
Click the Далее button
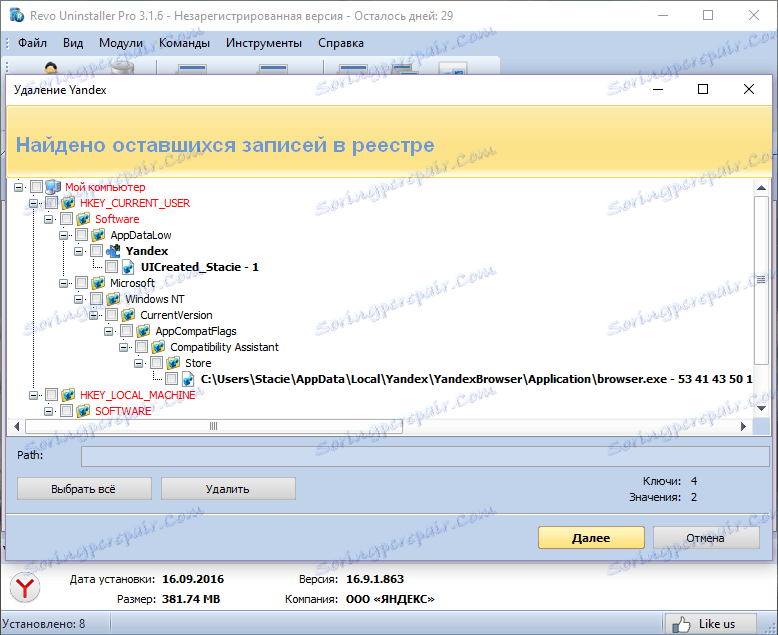(x=591, y=538)
